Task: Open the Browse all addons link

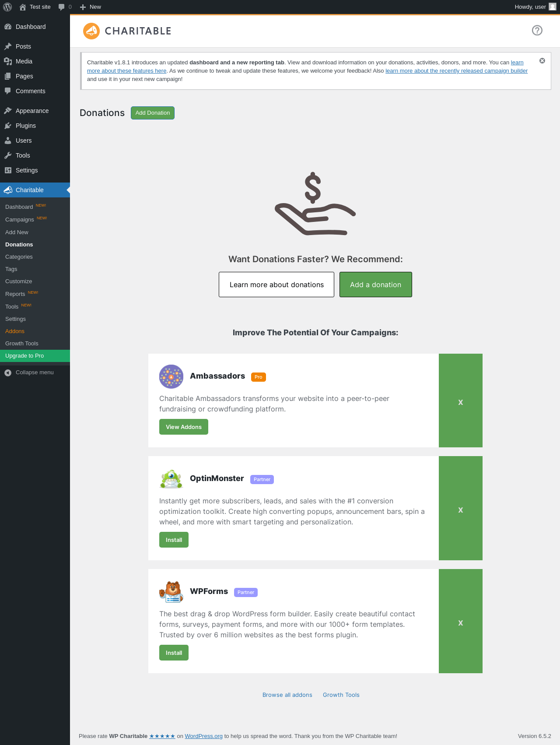Action: point(287,695)
